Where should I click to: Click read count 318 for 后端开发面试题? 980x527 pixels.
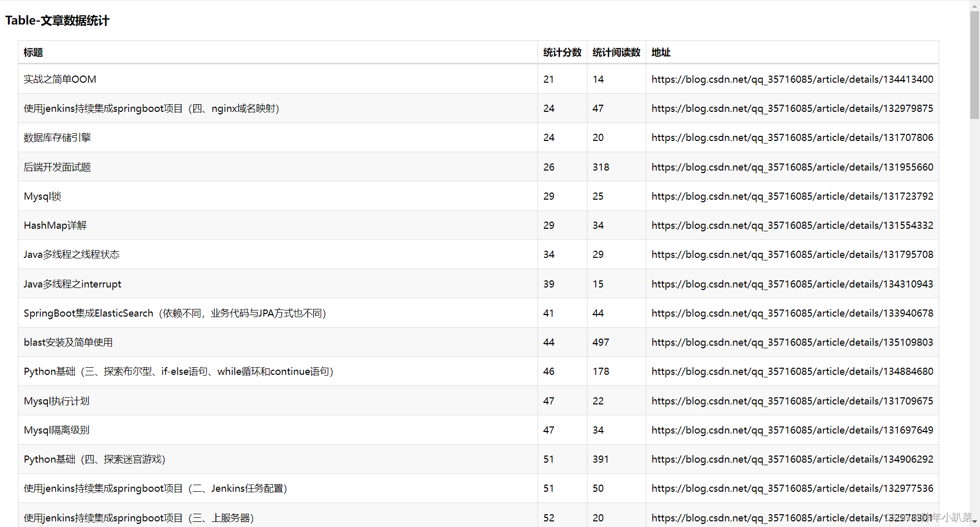tap(601, 167)
